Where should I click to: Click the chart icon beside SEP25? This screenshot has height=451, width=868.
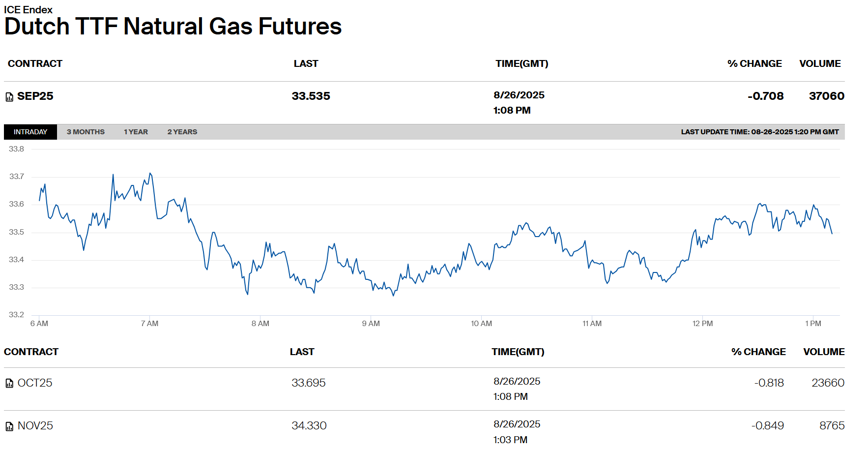coord(9,97)
